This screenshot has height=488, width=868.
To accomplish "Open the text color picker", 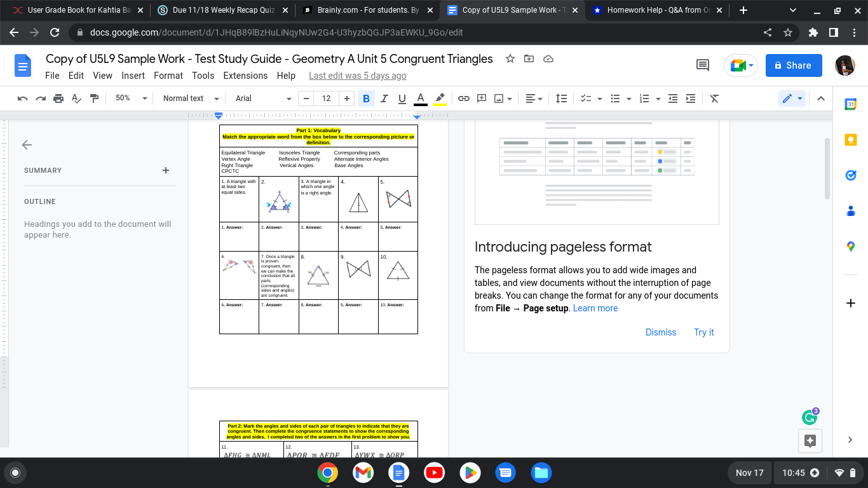I will coord(420,98).
